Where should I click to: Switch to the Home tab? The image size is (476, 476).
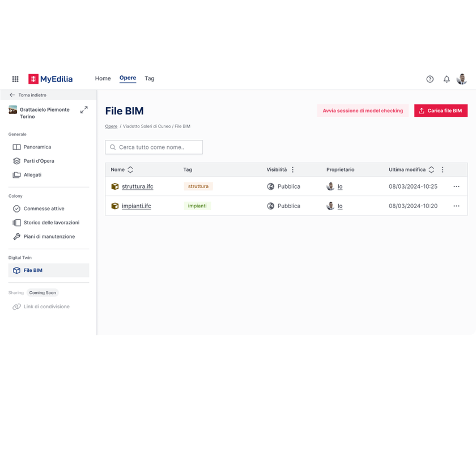[x=103, y=79]
